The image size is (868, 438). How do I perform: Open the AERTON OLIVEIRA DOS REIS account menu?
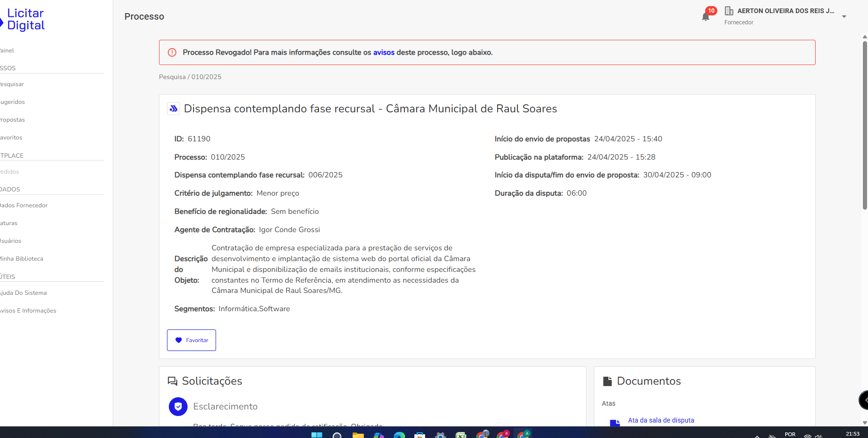point(785,11)
